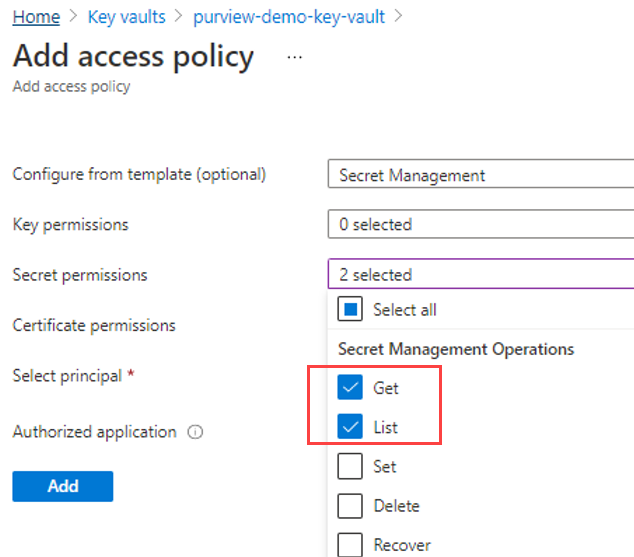Image resolution: width=634 pixels, height=557 pixels.
Task: Open purview-demo-key-vault breadcrumb
Action: click(x=289, y=17)
